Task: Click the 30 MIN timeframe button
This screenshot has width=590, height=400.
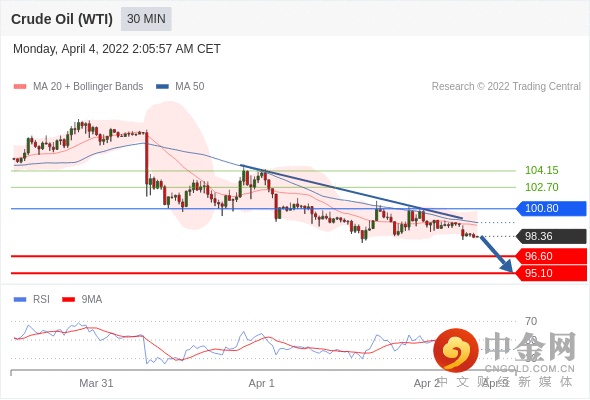Action: (x=146, y=19)
